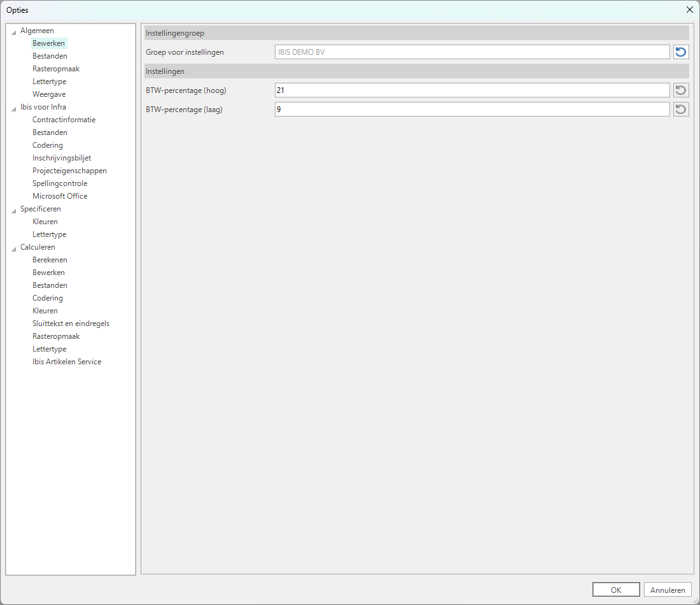700x605 pixels.
Task: Select Inschrijvingsbiljet in the tree
Action: 62,158
